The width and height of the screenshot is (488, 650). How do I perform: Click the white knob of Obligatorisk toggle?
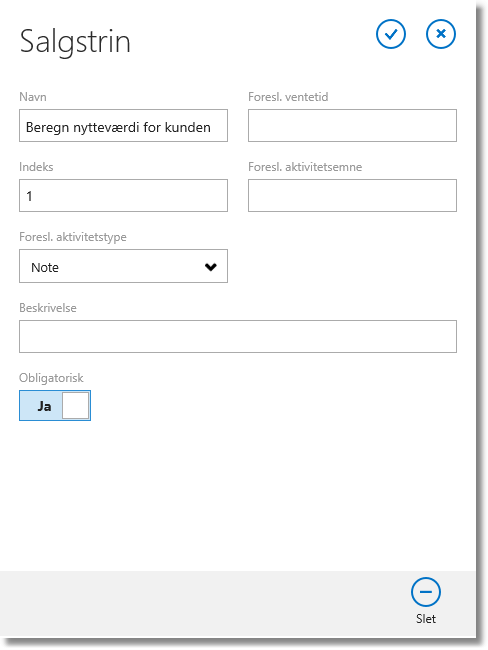[75, 405]
